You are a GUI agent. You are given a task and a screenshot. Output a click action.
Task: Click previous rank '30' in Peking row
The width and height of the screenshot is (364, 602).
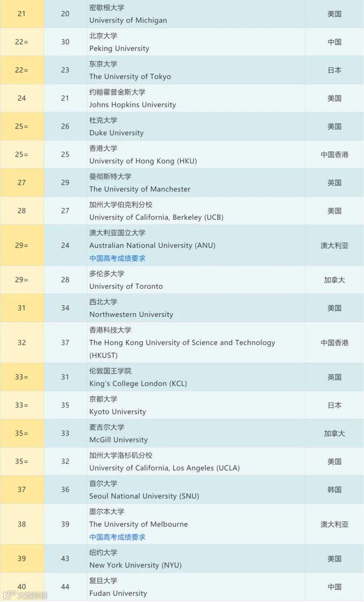click(65, 42)
